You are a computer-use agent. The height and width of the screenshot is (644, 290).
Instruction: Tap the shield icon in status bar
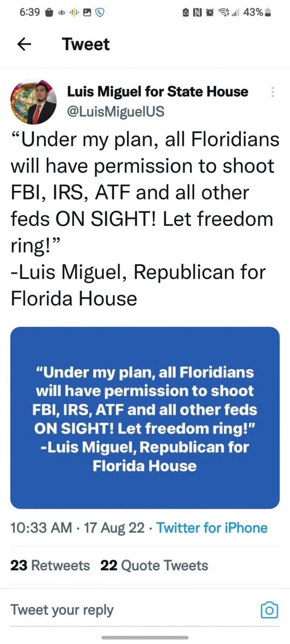pyautogui.click(x=99, y=13)
